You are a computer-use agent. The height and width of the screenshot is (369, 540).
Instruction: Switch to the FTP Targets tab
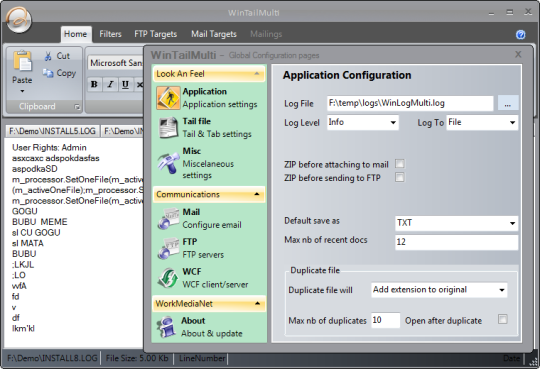point(155,34)
